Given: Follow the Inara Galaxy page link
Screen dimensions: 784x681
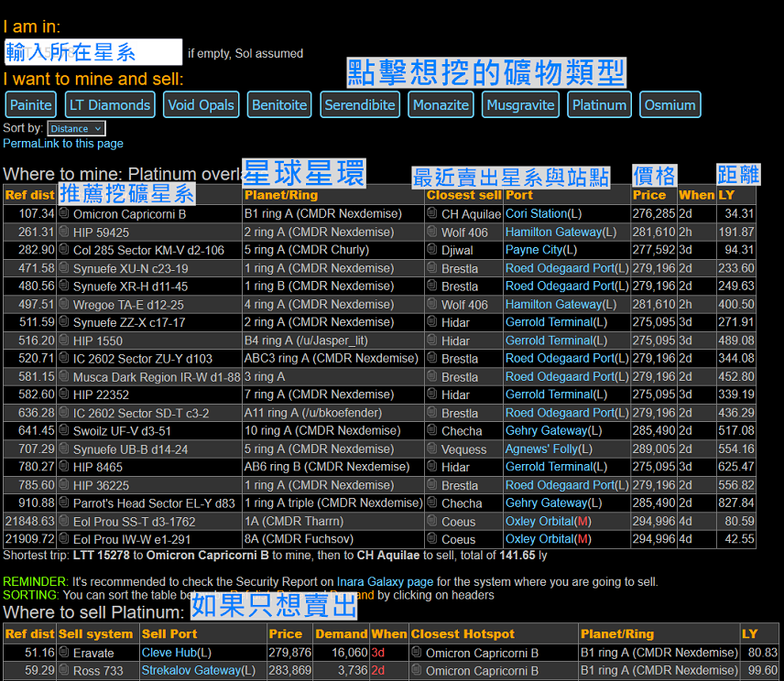Looking at the screenshot, I should point(385,581).
